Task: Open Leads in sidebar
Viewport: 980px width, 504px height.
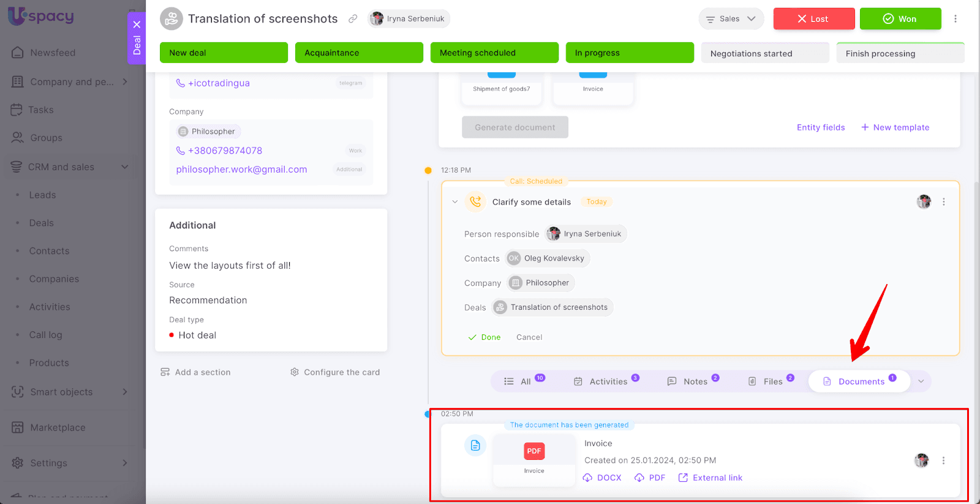Action: point(42,195)
